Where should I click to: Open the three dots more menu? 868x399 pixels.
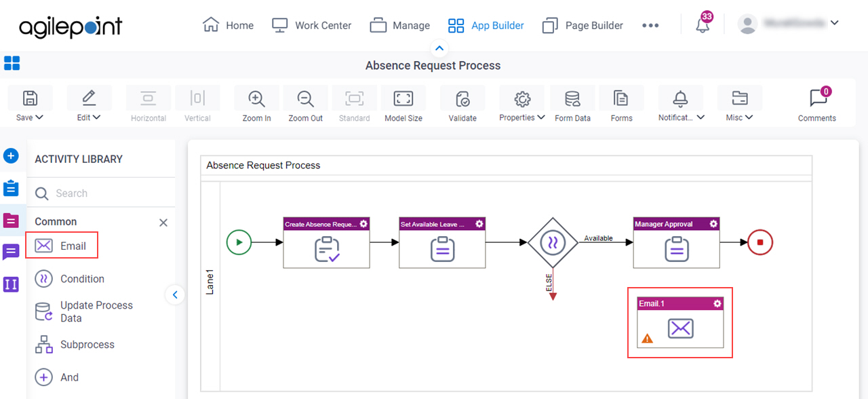pyautogui.click(x=650, y=25)
